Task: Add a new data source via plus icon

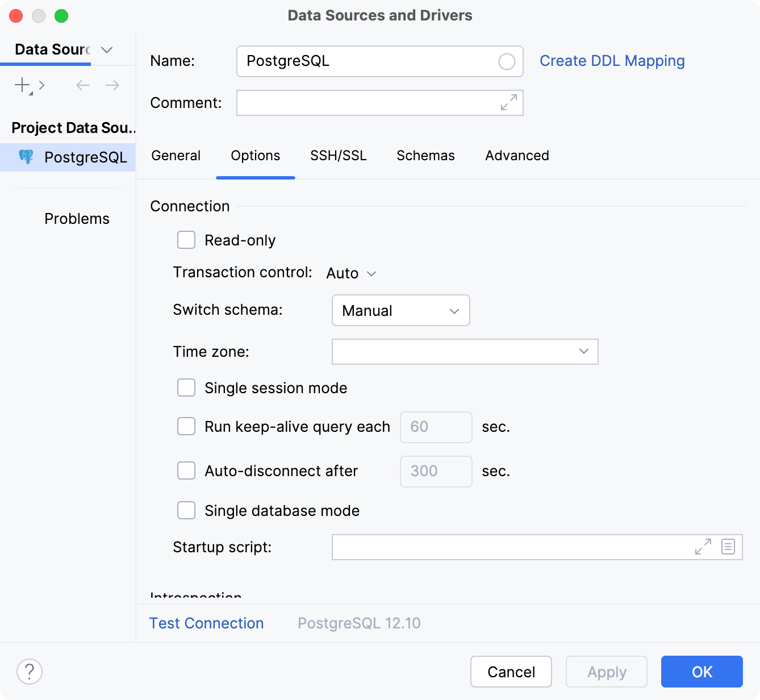Action: pos(21,85)
